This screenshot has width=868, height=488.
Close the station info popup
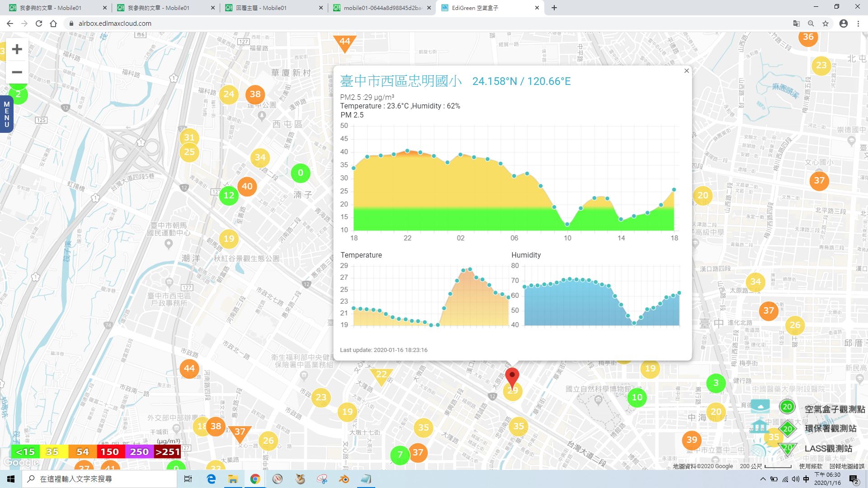pos(686,71)
